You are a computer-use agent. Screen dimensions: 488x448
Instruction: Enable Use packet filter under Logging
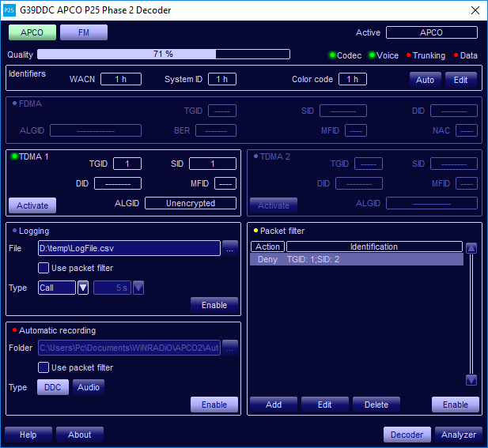pos(44,269)
